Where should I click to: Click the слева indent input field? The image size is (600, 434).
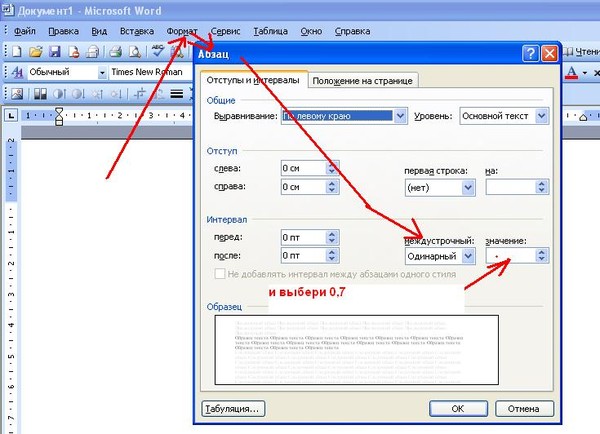pos(303,168)
